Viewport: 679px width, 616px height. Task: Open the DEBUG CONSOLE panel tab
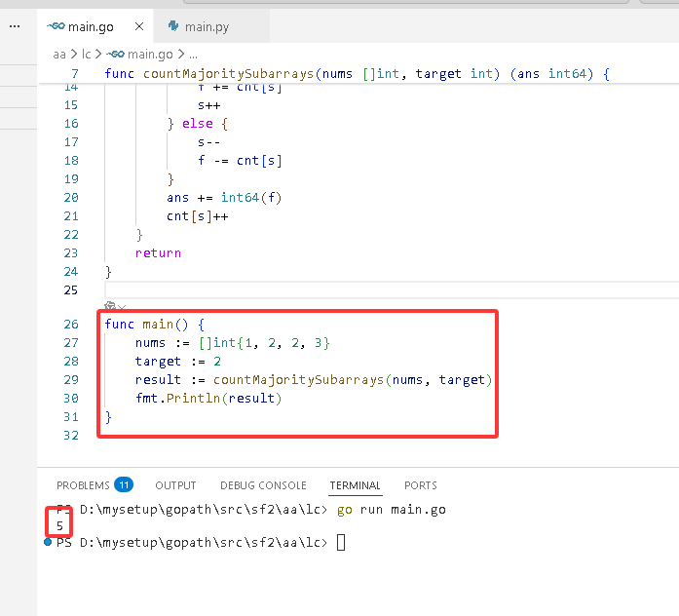pyautogui.click(x=263, y=485)
